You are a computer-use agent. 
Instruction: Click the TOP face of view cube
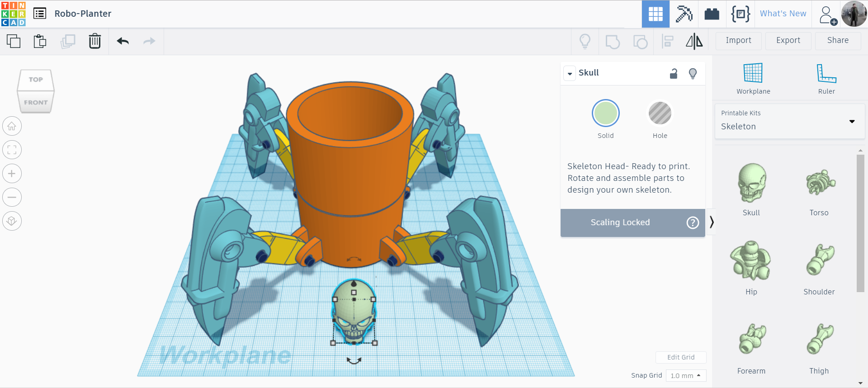(x=36, y=80)
